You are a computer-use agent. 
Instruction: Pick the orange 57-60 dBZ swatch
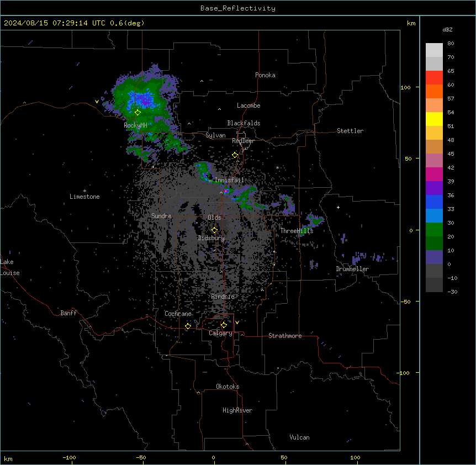click(x=434, y=91)
